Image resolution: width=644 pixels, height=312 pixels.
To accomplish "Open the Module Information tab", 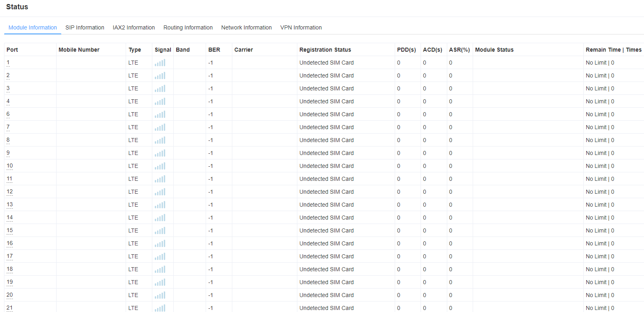I will 33,27.
